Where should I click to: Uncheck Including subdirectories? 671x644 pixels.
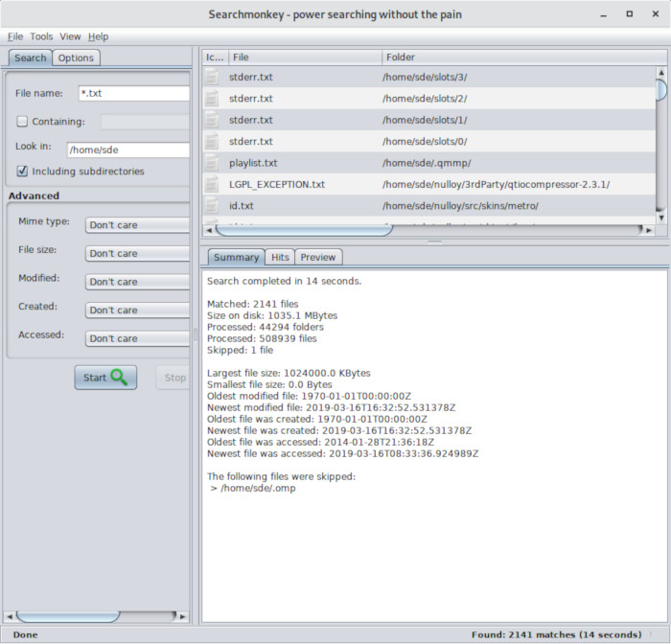coord(22,172)
